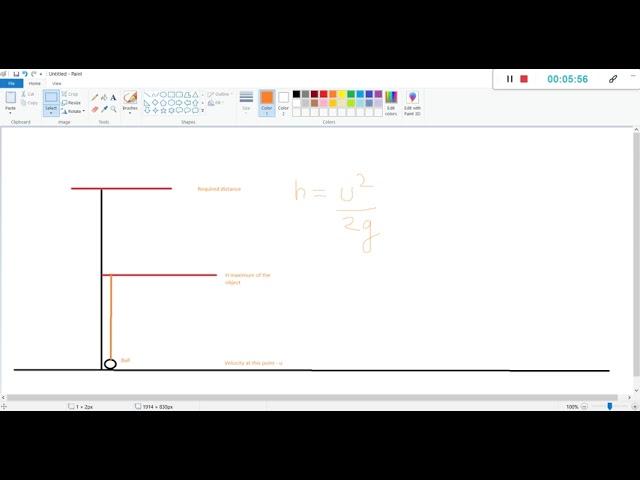Click the zoom in plus button
Image resolution: width=640 pixels, height=480 pixels.
point(634,407)
